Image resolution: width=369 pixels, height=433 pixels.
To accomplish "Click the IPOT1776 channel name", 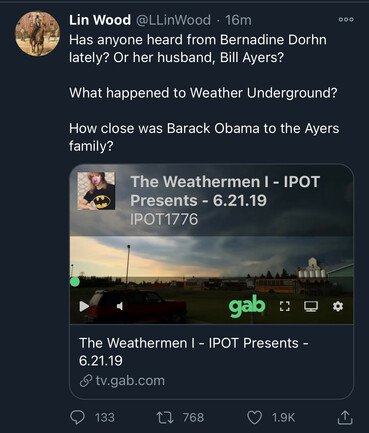I will 164,219.
